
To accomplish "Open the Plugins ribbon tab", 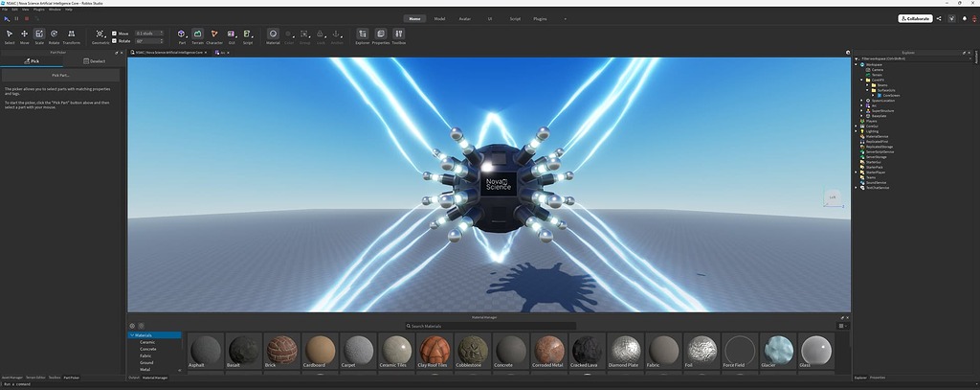I will point(541,18).
